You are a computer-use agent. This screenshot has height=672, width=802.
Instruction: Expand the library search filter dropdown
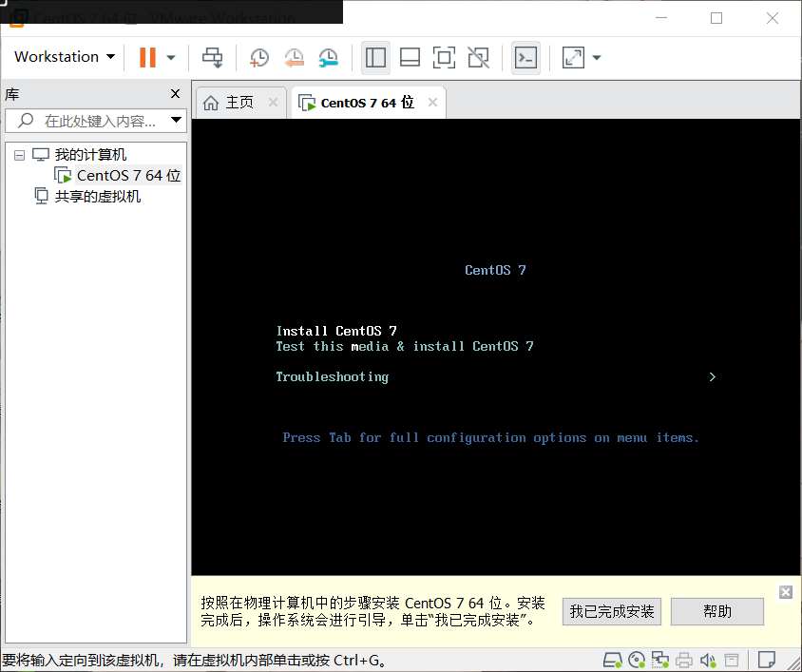(x=177, y=121)
